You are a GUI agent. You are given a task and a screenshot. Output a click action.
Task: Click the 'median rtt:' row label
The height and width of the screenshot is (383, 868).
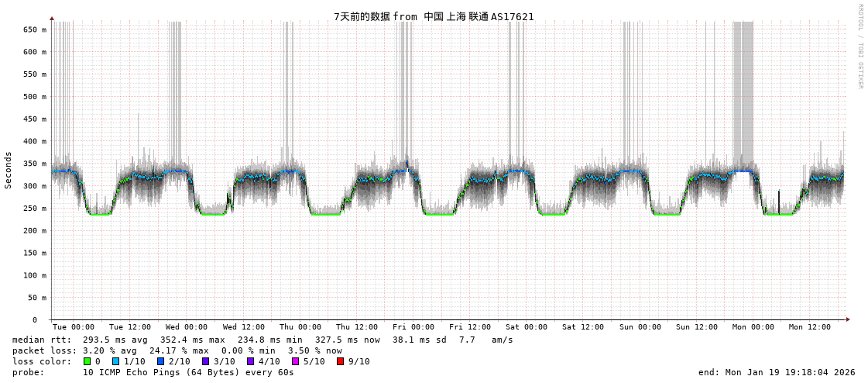[x=42, y=340]
